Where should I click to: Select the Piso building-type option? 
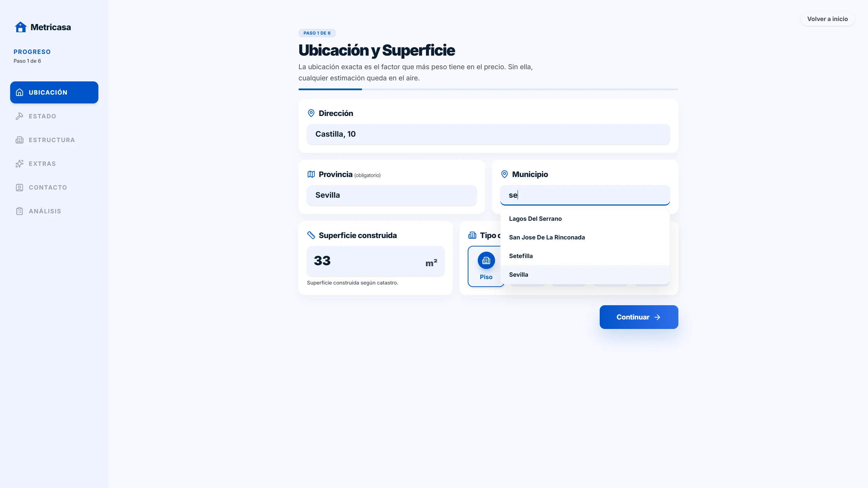[486, 266]
